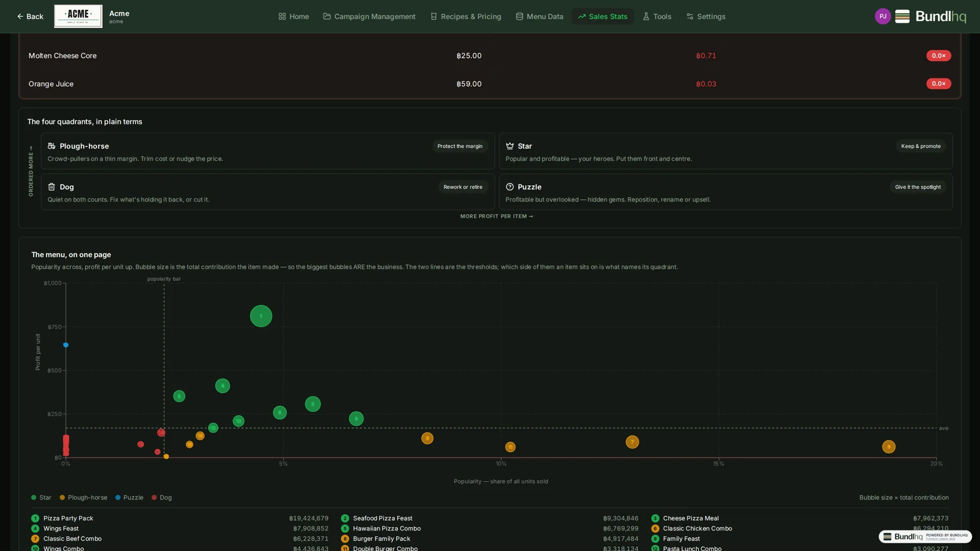Screen dimensions: 980x551
Task: Click badge 1 beside Pizza Party Pack
Action: (x=35, y=518)
